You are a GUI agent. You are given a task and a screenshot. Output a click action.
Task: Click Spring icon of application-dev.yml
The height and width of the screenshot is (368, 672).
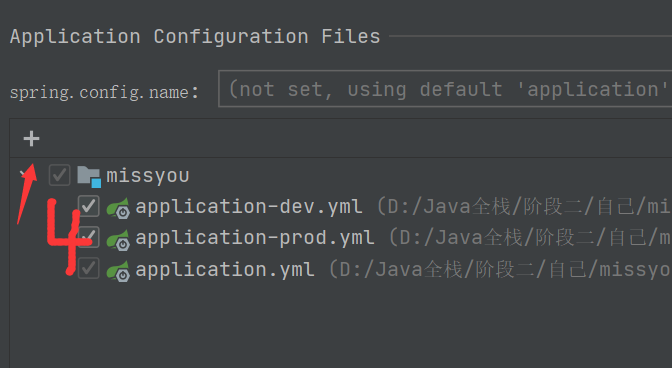(x=118, y=208)
